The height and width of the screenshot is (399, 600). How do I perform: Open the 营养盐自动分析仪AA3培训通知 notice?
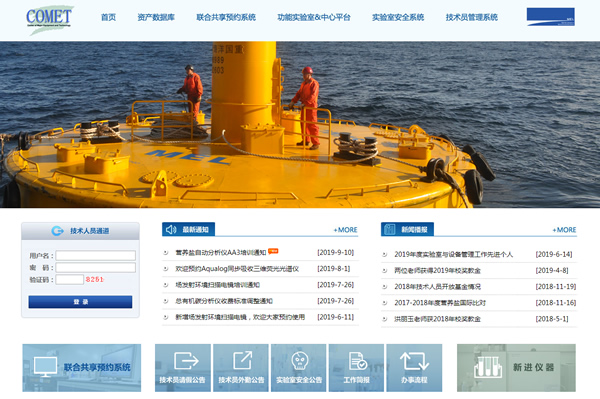[x=220, y=252]
